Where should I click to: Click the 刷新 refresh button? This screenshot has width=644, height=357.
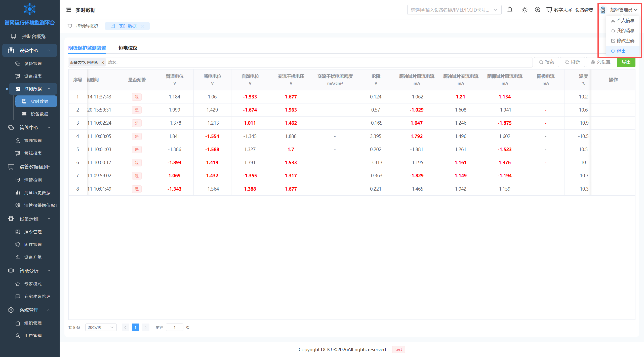[x=572, y=62]
